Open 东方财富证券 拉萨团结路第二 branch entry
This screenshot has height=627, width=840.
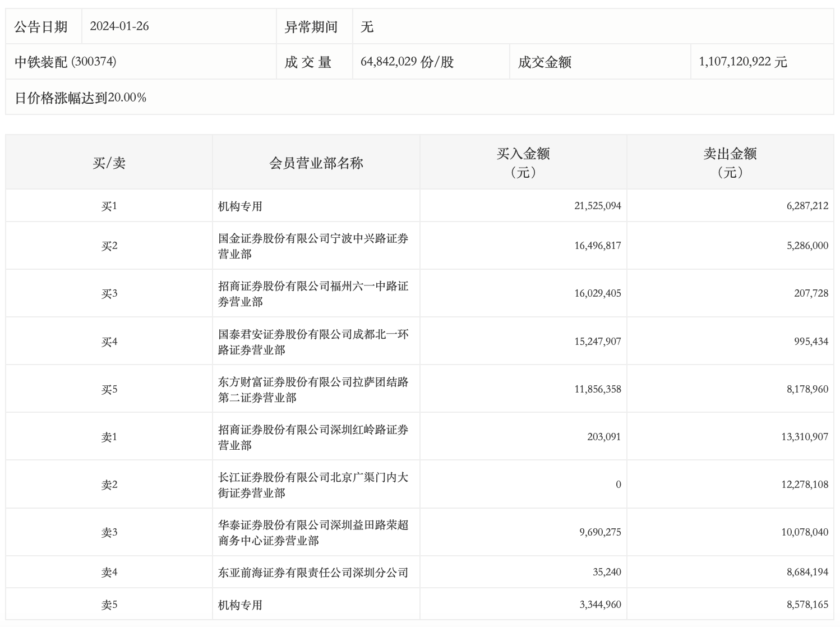313,389
